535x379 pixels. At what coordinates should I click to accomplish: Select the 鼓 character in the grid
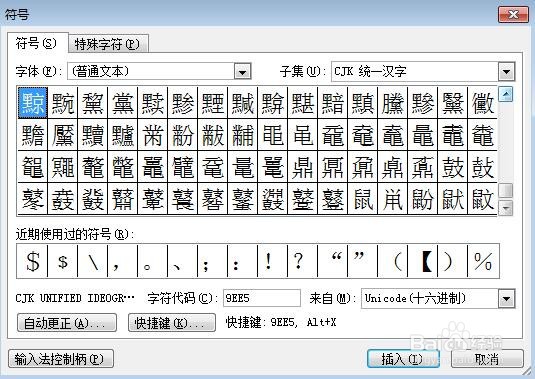tap(453, 167)
